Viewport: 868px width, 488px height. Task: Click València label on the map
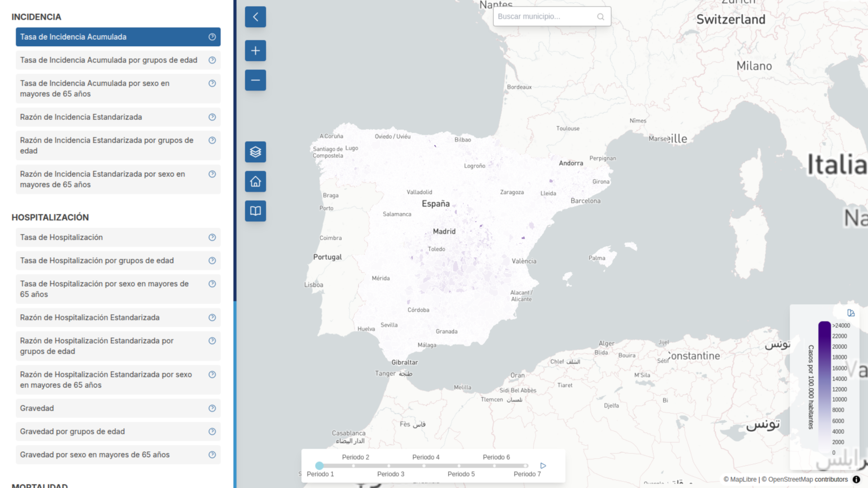[524, 261]
